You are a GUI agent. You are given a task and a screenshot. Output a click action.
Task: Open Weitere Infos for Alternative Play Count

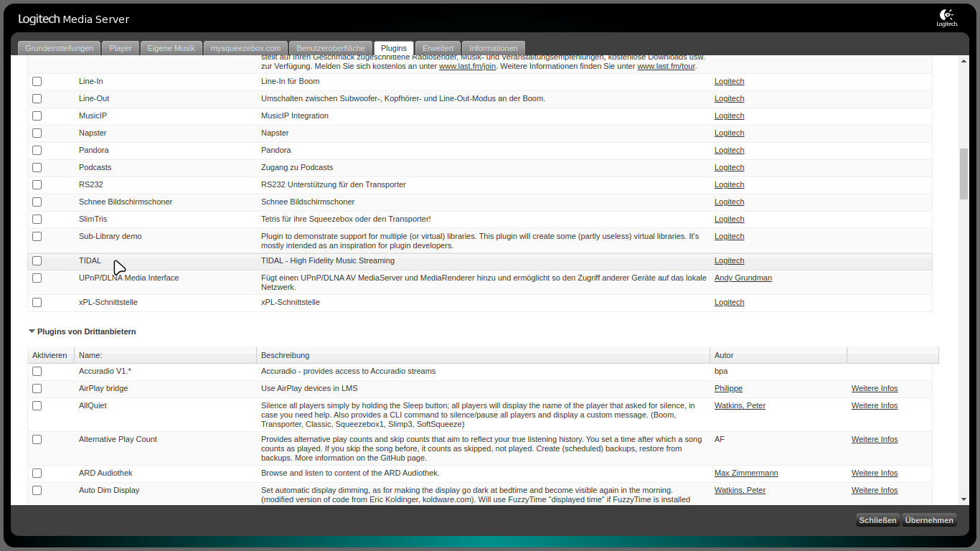point(875,439)
